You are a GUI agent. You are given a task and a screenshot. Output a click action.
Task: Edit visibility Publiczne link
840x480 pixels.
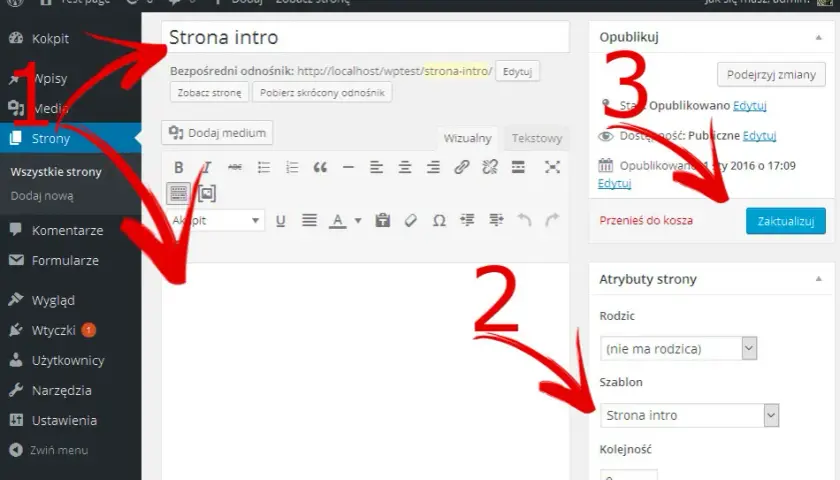pyautogui.click(x=759, y=136)
